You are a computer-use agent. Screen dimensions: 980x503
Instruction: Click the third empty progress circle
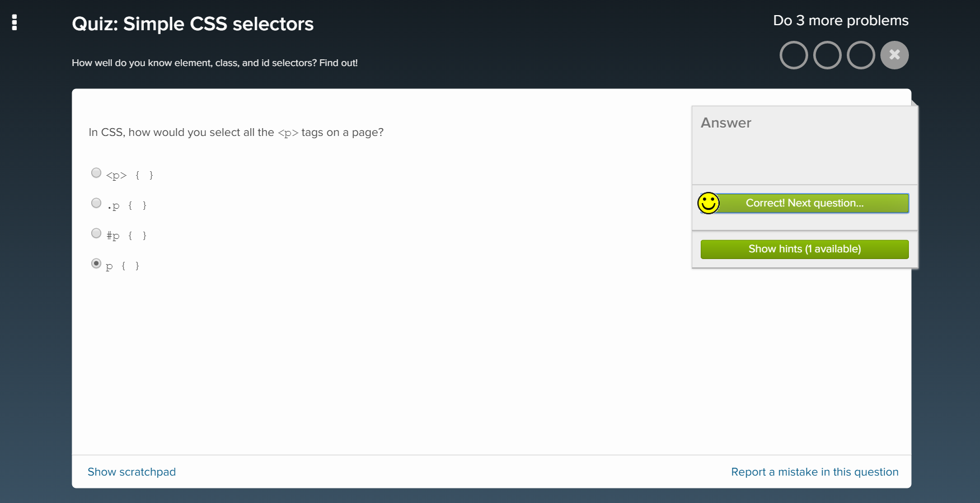pos(861,55)
